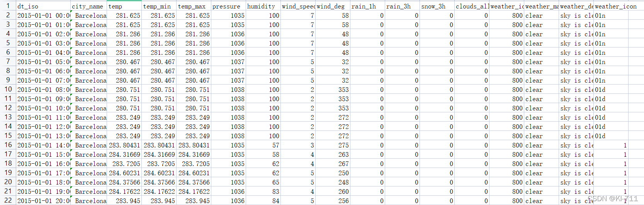Click pressure value 1038 in row 12
The height and width of the screenshot is (205, 644).
click(228, 108)
